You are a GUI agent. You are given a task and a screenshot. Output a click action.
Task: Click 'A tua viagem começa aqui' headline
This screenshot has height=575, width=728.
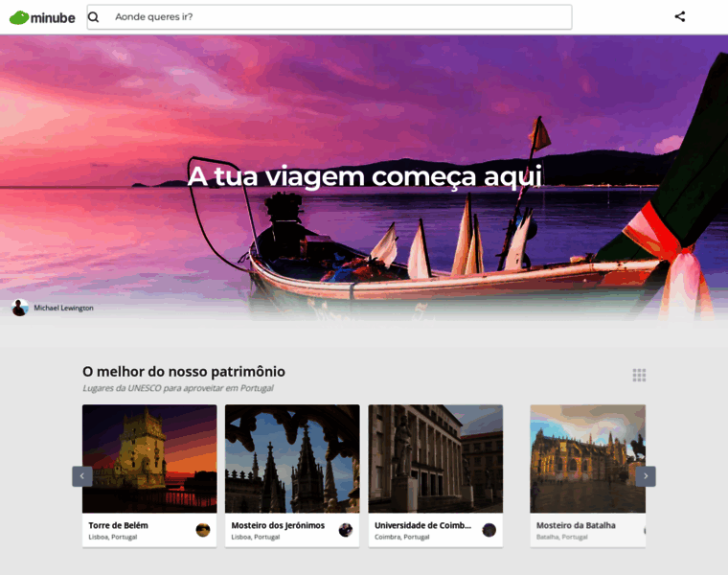click(364, 177)
